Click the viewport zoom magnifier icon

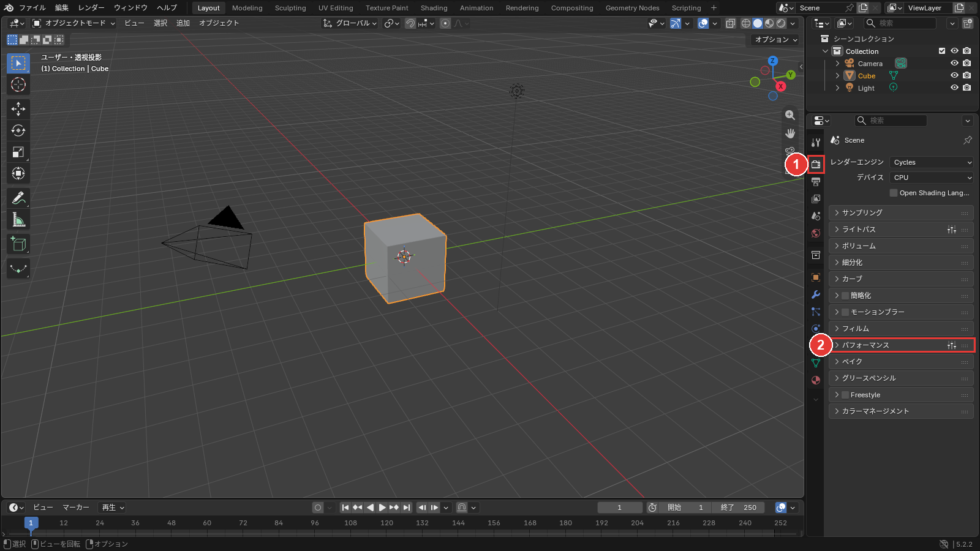click(x=790, y=115)
